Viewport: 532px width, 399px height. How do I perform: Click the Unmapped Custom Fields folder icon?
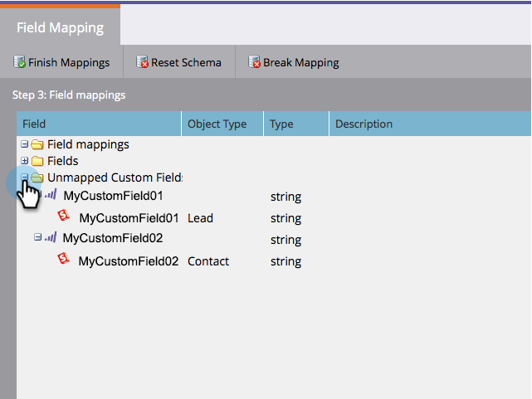pos(37,178)
